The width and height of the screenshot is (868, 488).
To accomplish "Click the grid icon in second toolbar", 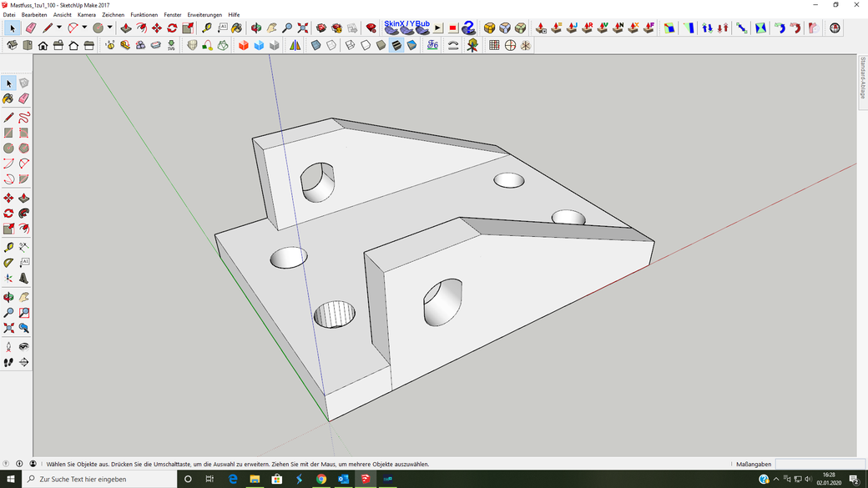I will coord(494,45).
